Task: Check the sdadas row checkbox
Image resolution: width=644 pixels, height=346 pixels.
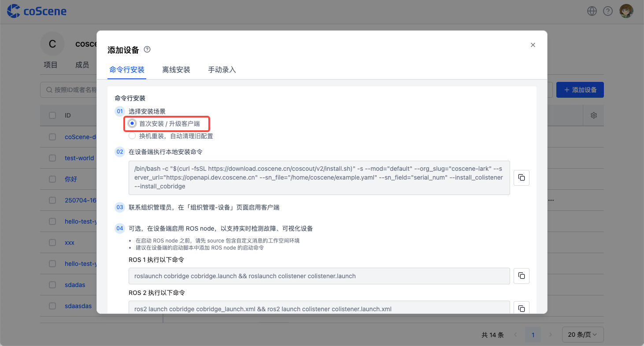Action: 52,285
